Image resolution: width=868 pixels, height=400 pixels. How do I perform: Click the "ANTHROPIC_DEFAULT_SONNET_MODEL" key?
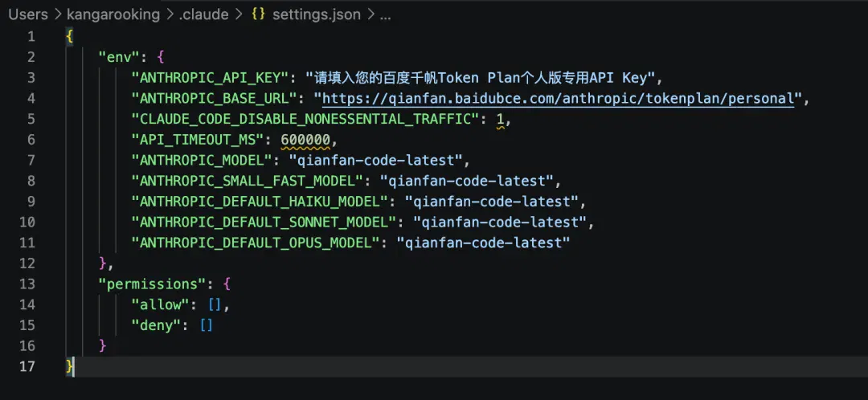(x=264, y=222)
